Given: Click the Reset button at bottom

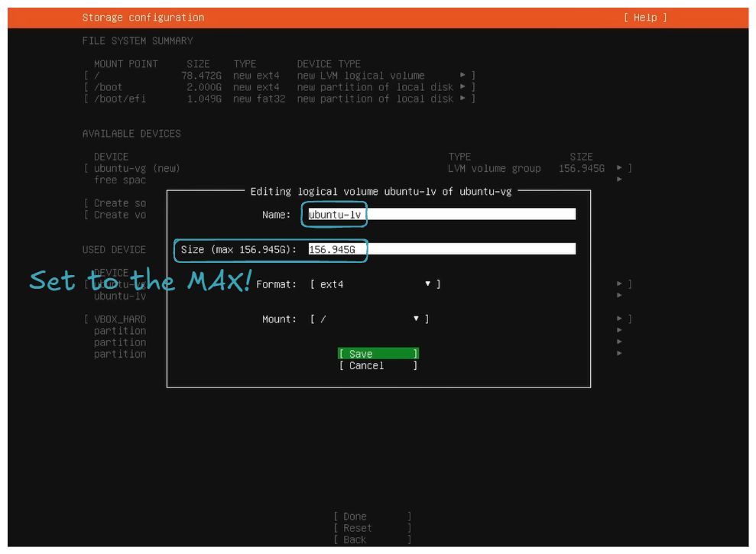Looking at the screenshot, I should (372, 528).
